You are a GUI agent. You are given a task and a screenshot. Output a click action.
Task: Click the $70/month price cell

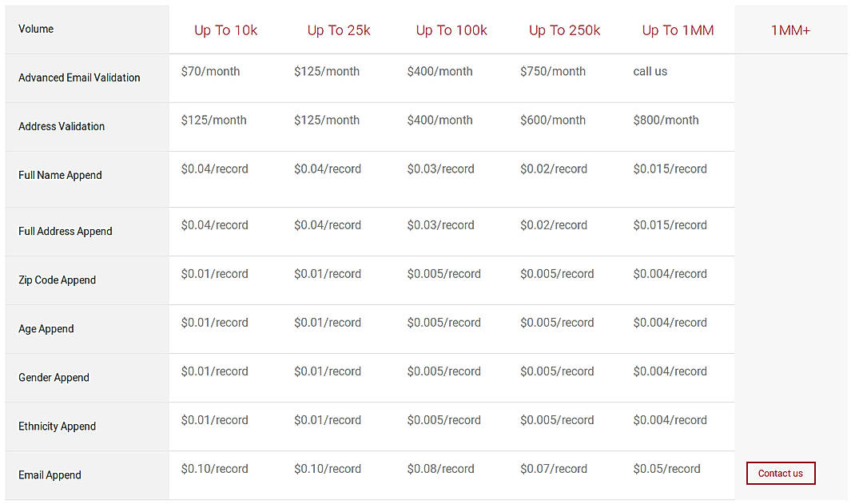211,71
